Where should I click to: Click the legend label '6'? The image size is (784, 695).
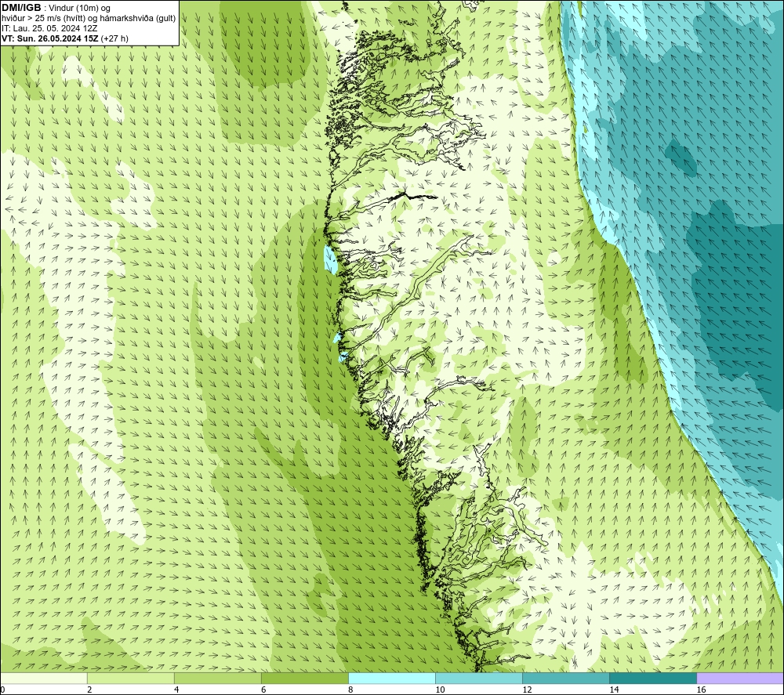pyautogui.click(x=263, y=690)
